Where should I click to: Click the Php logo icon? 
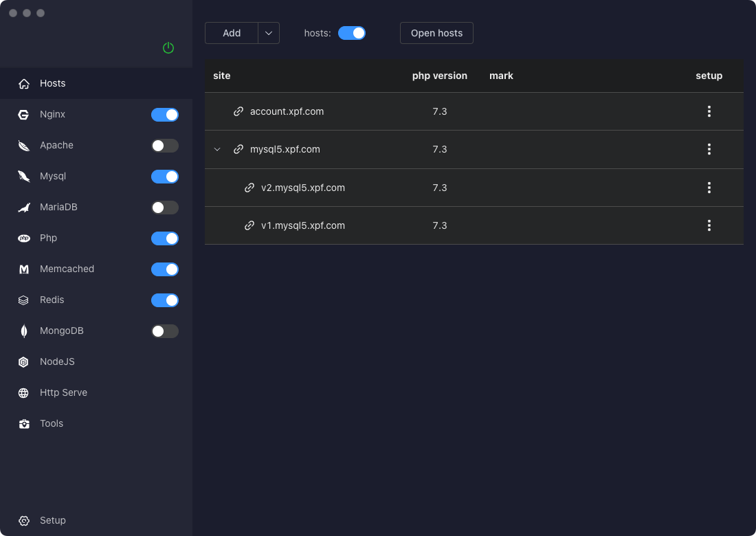point(23,238)
